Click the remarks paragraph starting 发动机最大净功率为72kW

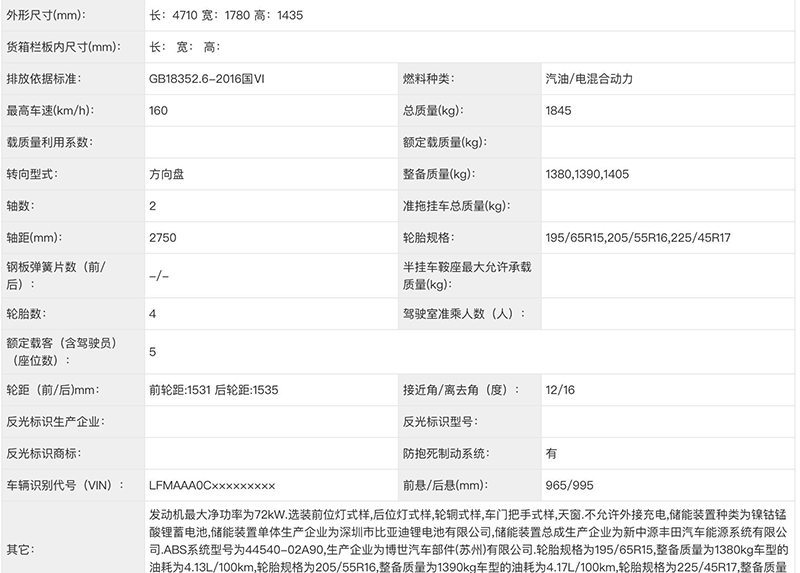(x=468, y=540)
